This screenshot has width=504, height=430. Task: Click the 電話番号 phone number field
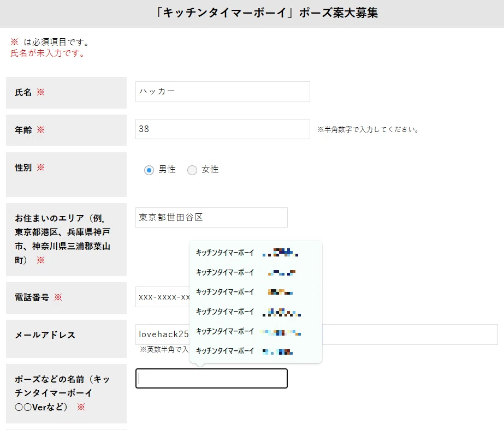coord(163,297)
